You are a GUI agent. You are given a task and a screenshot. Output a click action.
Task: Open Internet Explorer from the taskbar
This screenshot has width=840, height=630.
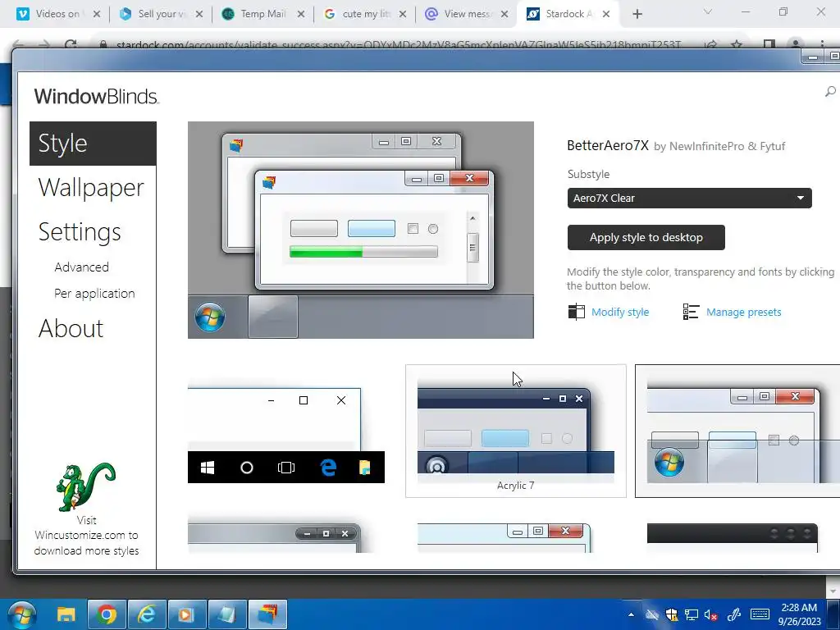point(147,614)
